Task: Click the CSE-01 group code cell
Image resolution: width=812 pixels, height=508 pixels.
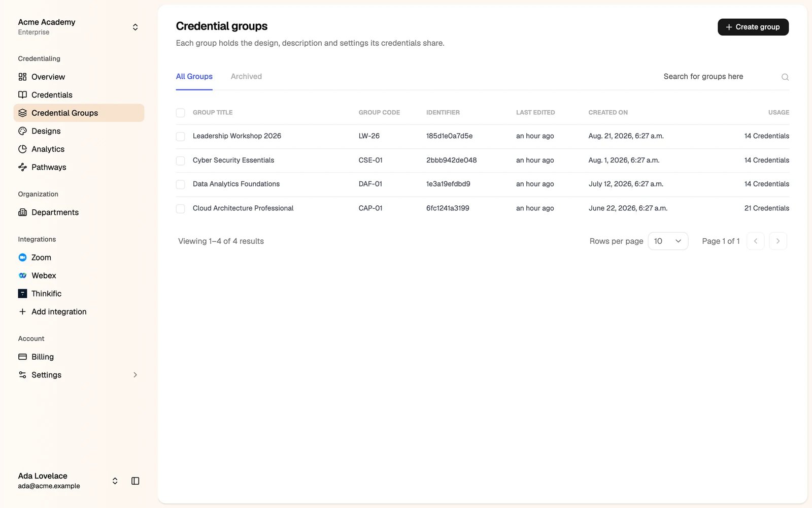Action: pos(370,160)
